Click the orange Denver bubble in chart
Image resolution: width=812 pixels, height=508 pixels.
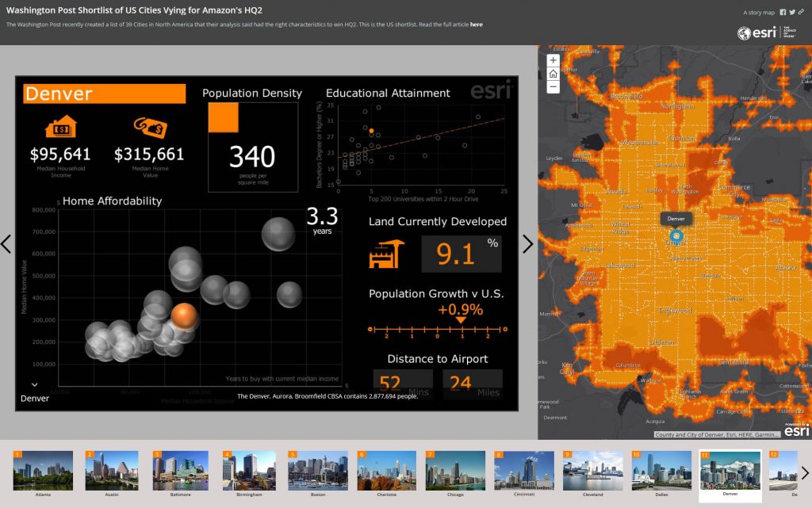point(184,315)
